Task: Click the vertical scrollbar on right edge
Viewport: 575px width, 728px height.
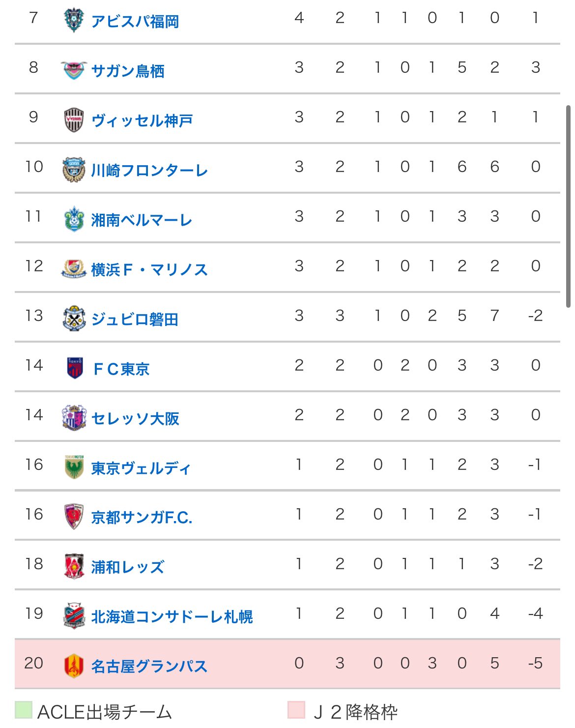Action: coord(569,206)
